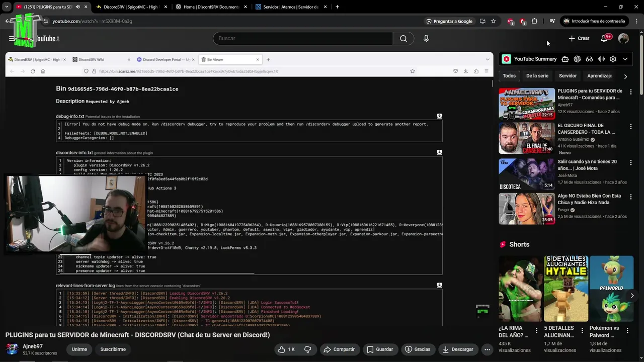Open the second red extension icon with badge
The image size is (644, 362).
(x=523, y=21)
